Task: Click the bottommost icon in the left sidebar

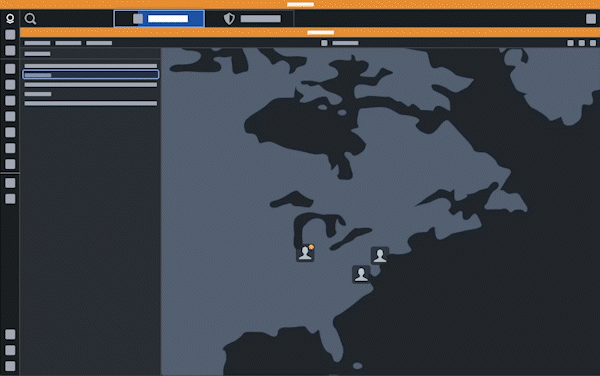Action: click(10, 366)
